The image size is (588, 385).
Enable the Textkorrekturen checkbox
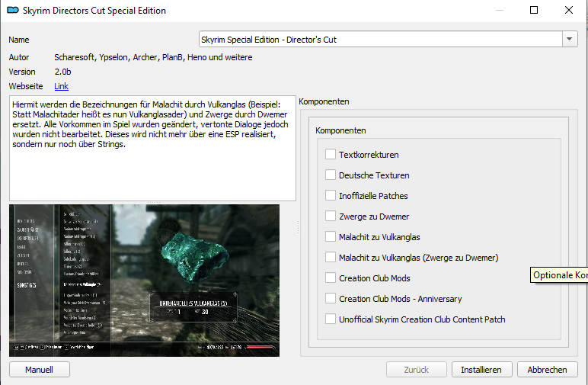pyautogui.click(x=331, y=155)
